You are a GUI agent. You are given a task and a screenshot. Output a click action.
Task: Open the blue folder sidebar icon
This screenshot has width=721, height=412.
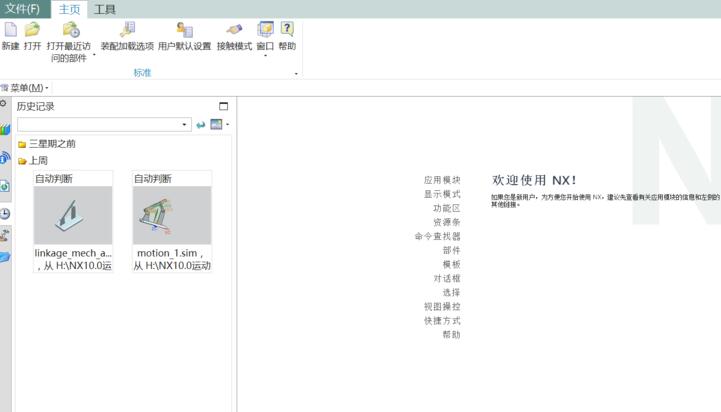[x=5, y=257]
